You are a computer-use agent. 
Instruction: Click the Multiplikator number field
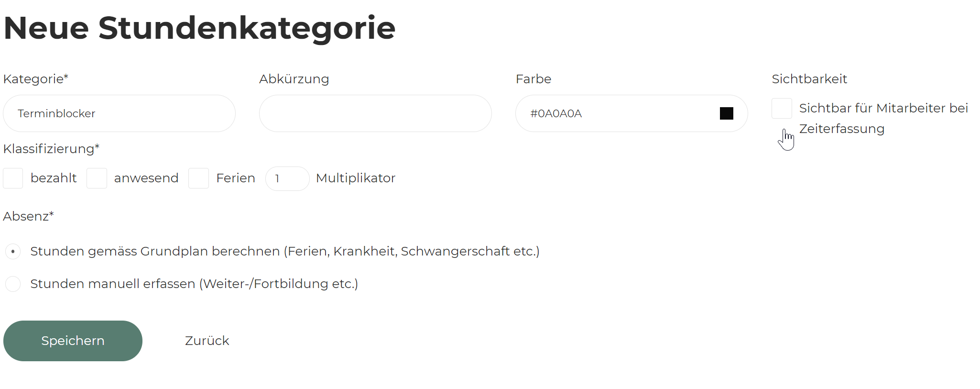point(287,178)
